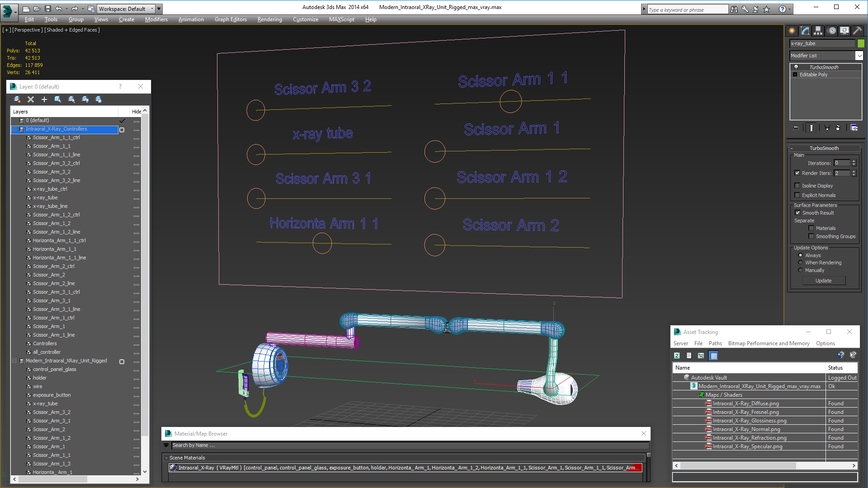Click Make Unique icon below modifier stack
The image size is (868, 488).
tap(827, 128)
